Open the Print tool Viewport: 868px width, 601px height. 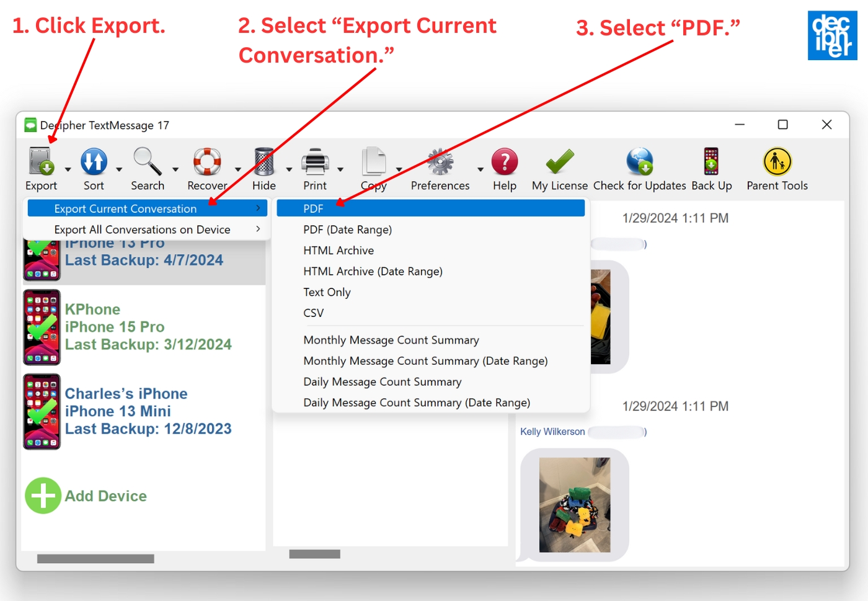point(314,162)
